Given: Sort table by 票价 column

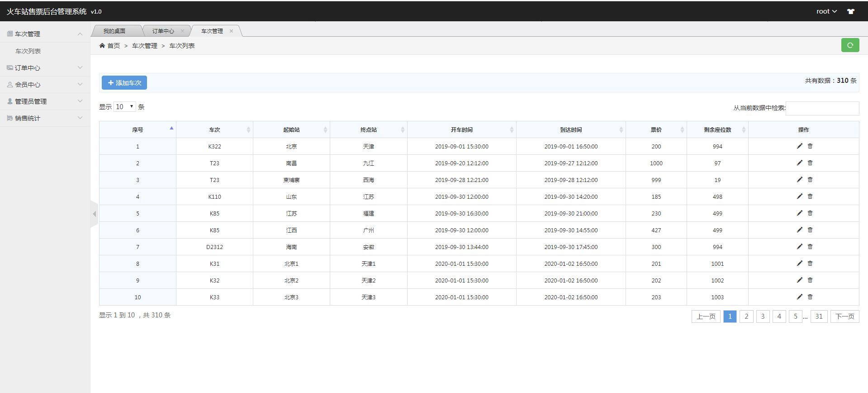Looking at the screenshot, I should pos(656,129).
